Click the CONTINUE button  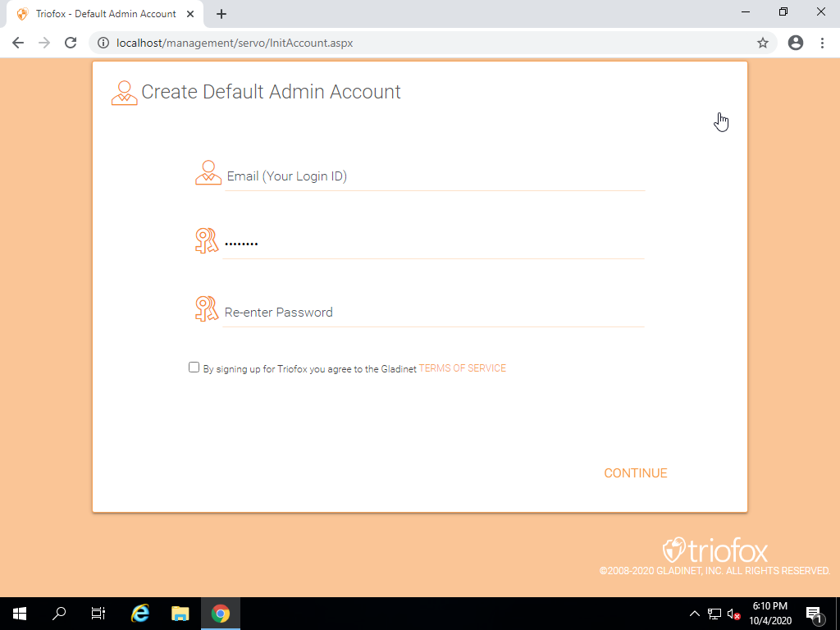pyautogui.click(x=636, y=473)
